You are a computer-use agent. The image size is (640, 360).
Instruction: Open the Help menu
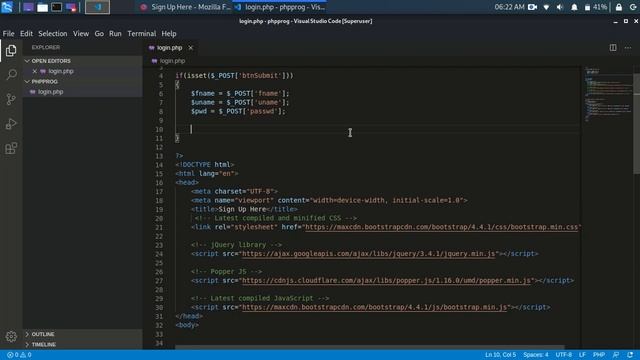[169, 33]
